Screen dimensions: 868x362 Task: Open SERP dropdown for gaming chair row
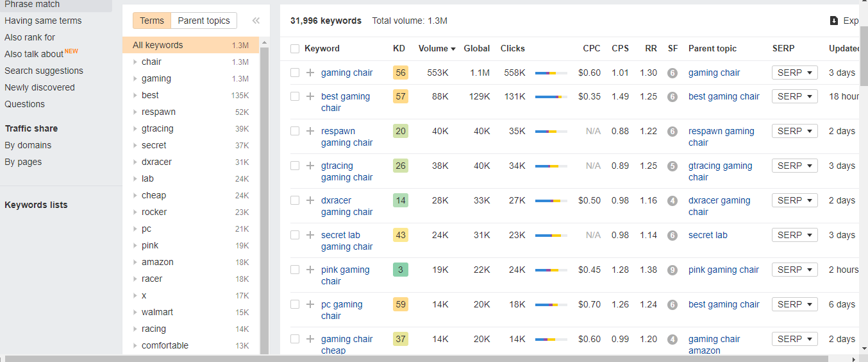point(794,73)
